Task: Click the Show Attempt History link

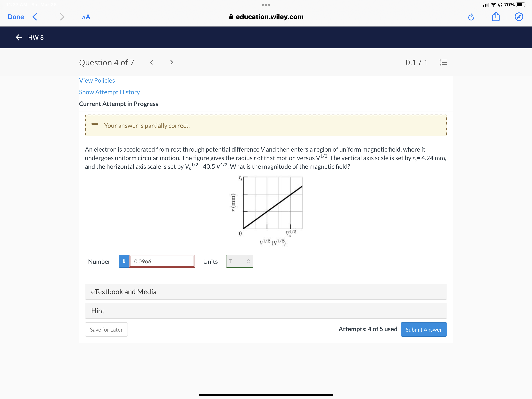Action: point(109,92)
